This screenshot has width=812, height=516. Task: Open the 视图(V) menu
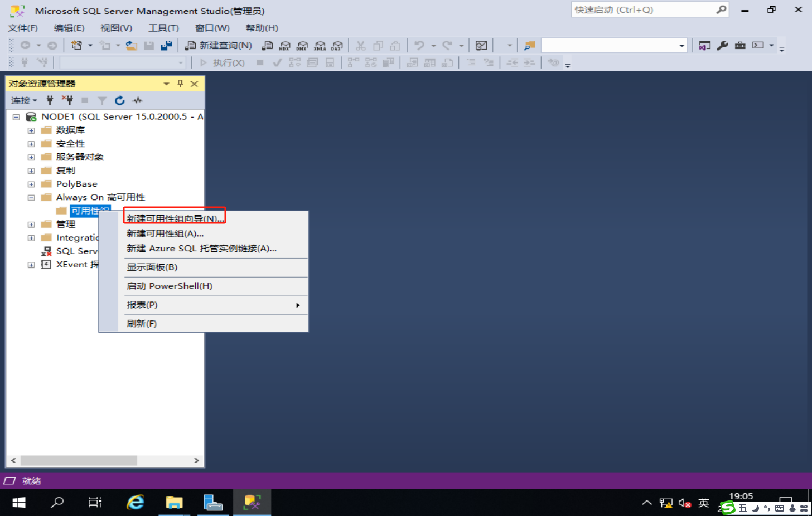116,28
